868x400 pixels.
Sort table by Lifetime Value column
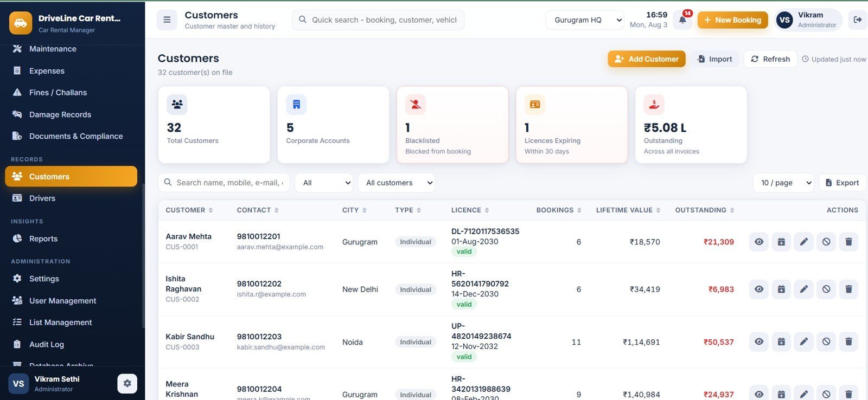pos(628,210)
